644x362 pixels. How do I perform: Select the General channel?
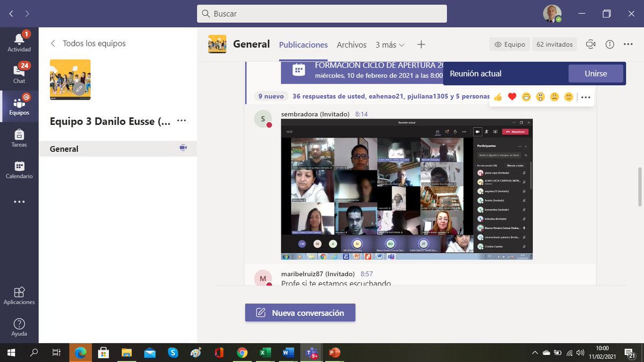tap(118, 149)
